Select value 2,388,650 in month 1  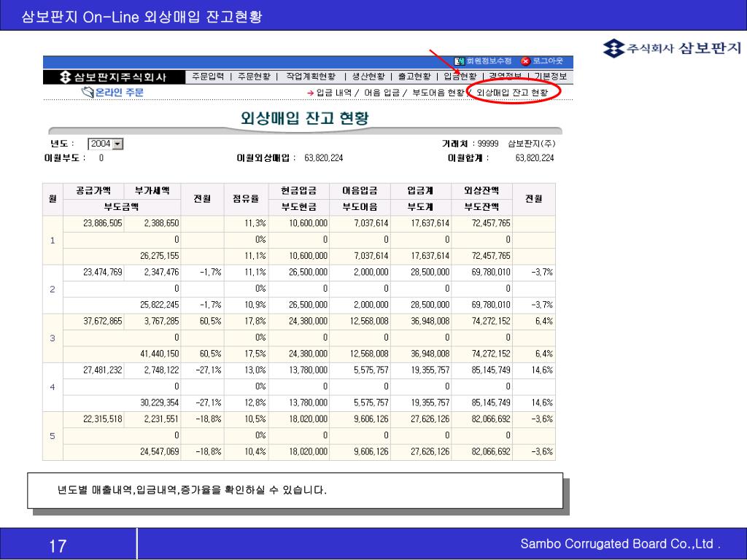[x=161, y=223]
